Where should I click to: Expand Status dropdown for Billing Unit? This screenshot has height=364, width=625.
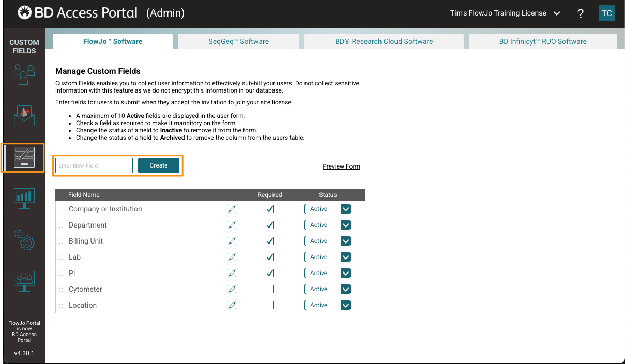tap(328, 241)
